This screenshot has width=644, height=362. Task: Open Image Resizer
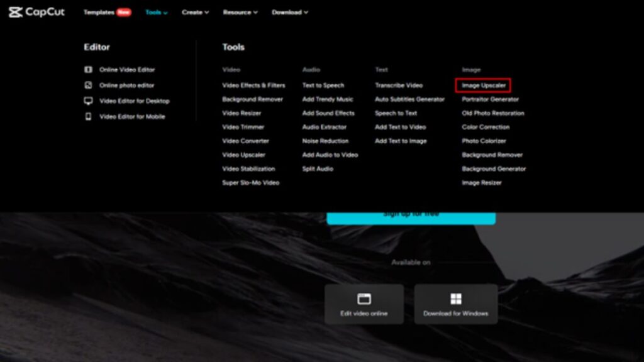click(482, 183)
